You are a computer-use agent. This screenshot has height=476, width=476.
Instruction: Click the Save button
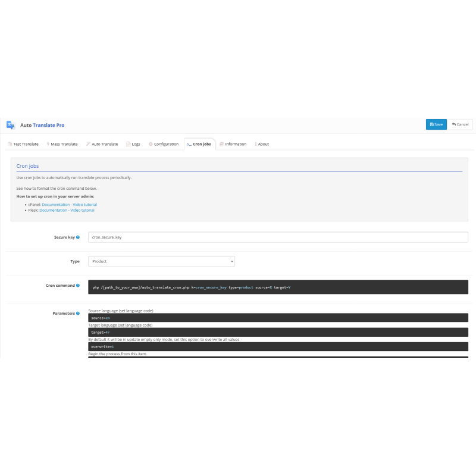point(436,124)
